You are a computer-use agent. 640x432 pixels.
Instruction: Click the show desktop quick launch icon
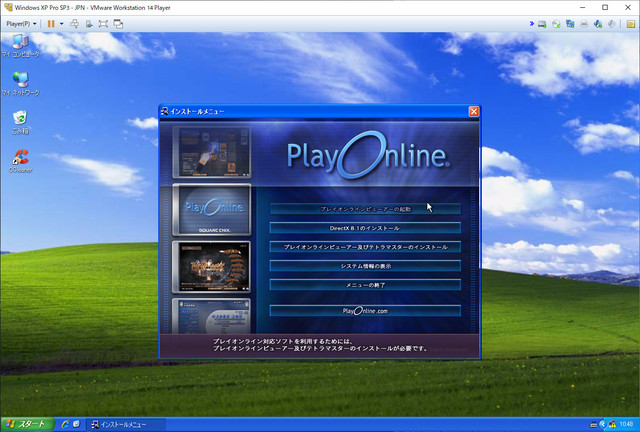click(x=76, y=424)
